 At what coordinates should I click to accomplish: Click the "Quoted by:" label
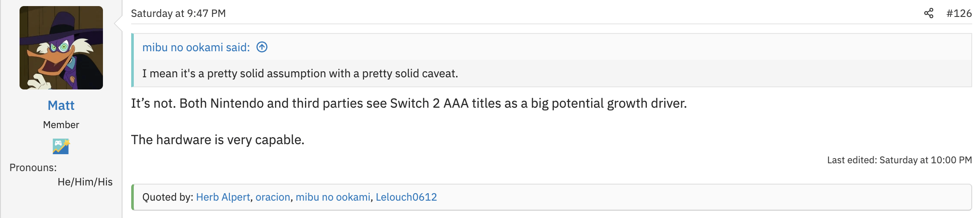[x=168, y=197]
